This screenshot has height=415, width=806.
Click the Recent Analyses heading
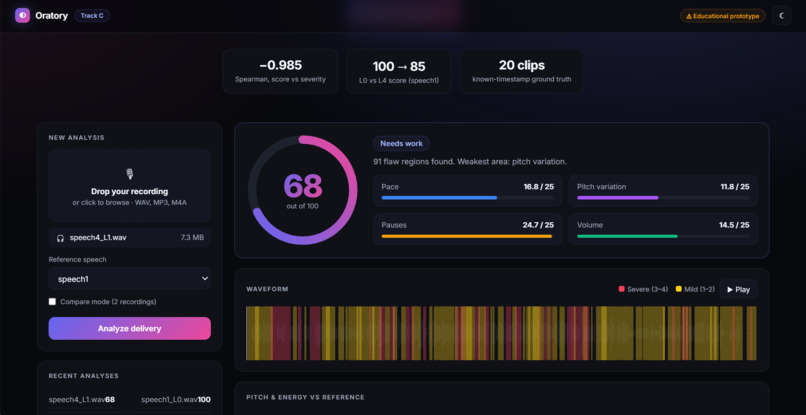click(x=83, y=376)
